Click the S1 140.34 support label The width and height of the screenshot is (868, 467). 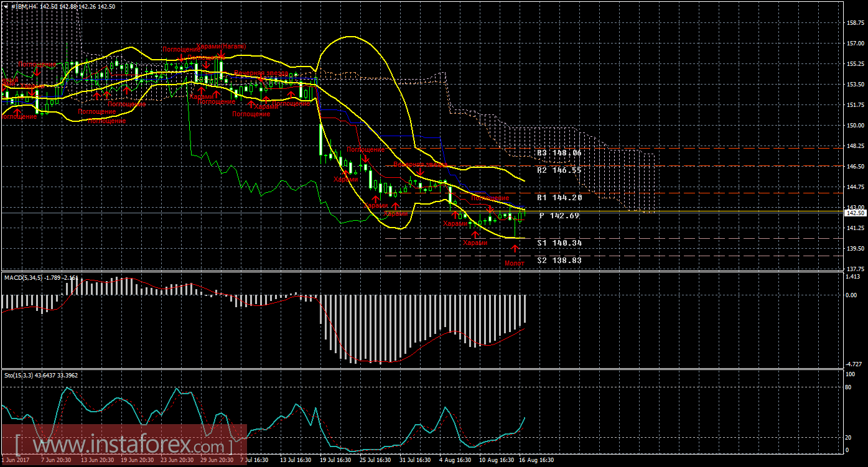point(560,243)
